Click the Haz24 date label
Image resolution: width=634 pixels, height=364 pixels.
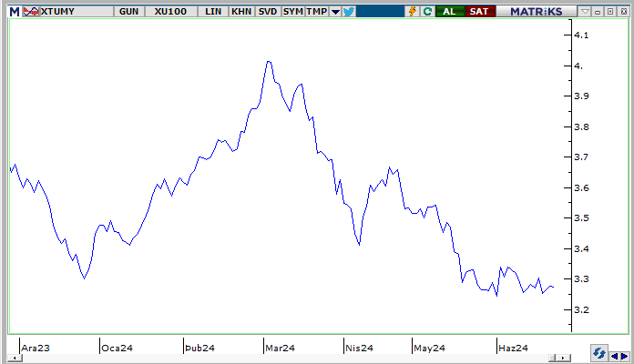513,348
